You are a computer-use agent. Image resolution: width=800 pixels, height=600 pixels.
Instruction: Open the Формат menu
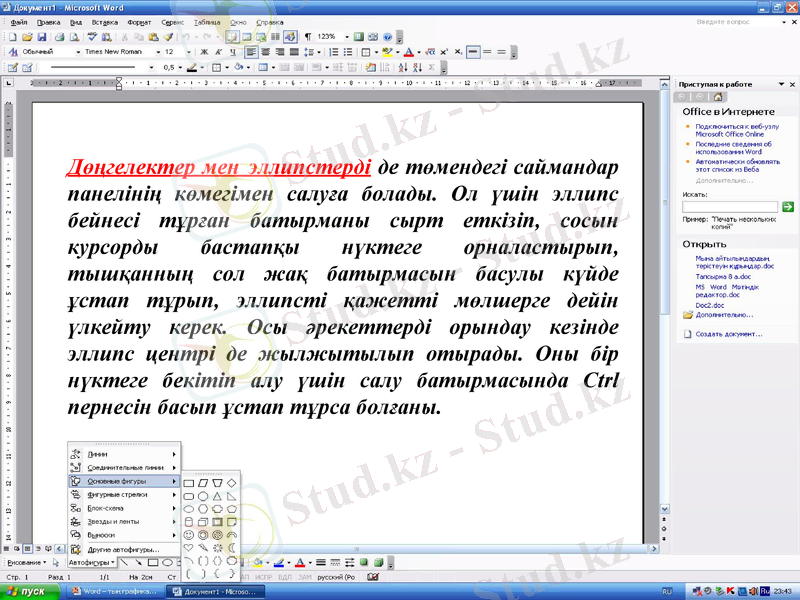pos(137,22)
